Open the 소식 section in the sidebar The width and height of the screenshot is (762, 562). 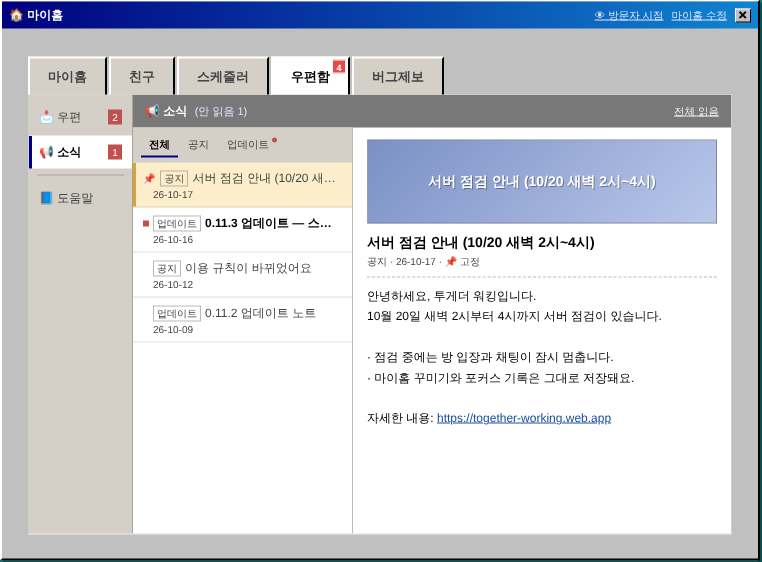coord(80,152)
